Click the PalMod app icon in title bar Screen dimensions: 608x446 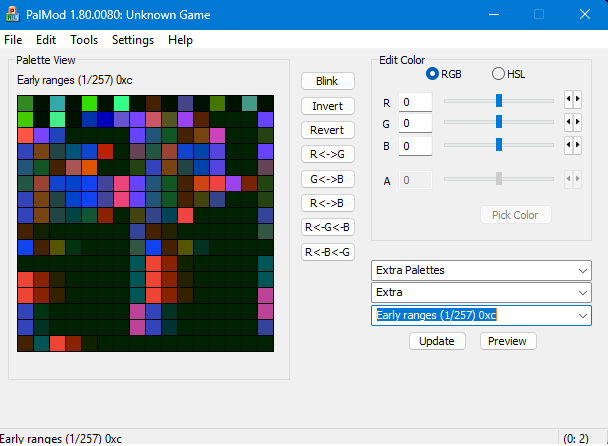[12, 14]
